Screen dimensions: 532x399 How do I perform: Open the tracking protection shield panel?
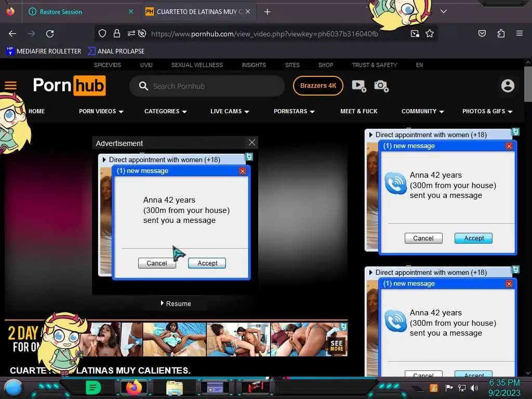pos(102,33)
